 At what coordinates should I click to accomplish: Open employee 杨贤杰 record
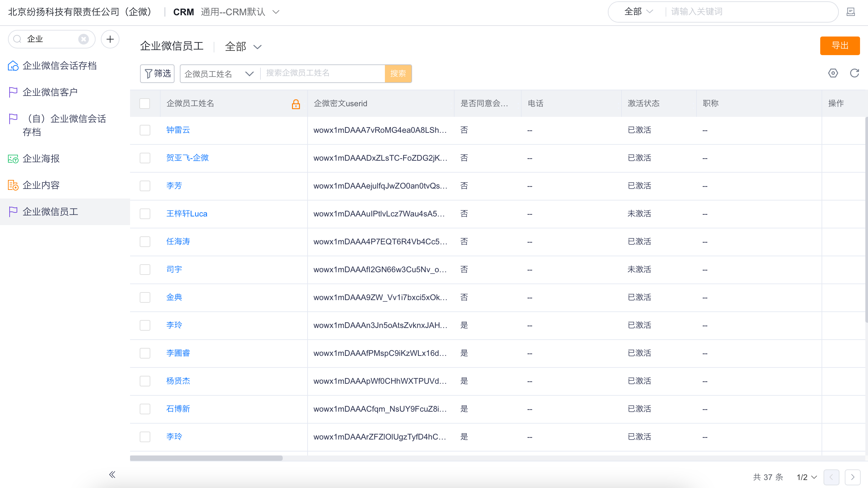pyautogui.click(x=178, y=381)
